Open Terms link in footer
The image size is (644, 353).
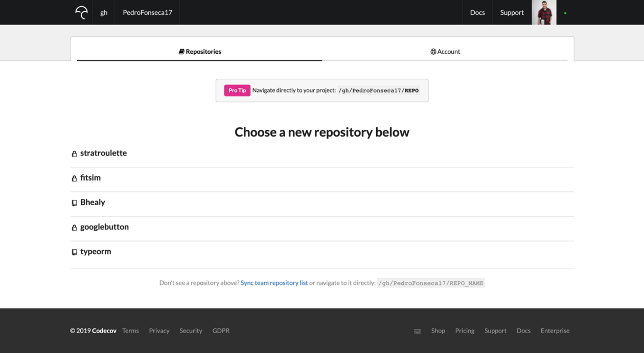click(x=130, y=330)
